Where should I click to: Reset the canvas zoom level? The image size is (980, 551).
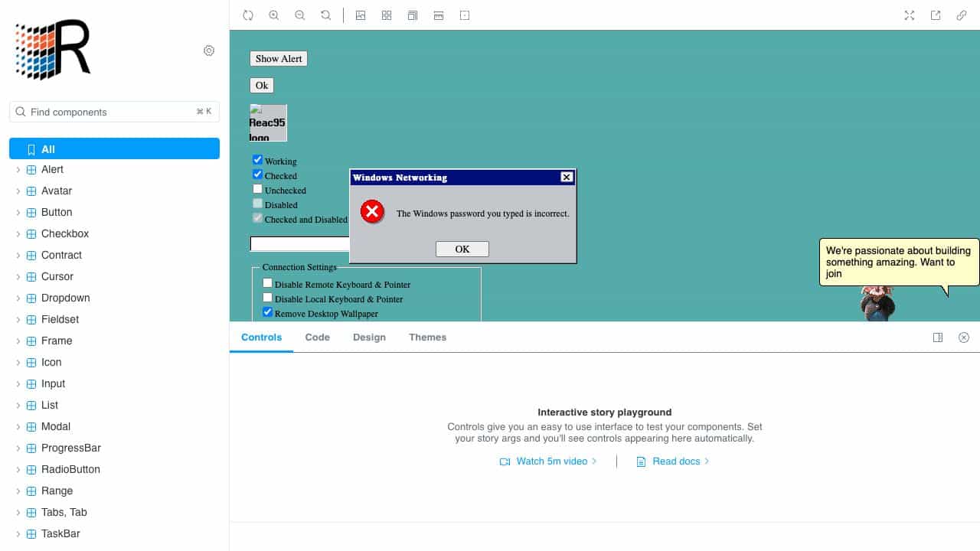(326, 15)
